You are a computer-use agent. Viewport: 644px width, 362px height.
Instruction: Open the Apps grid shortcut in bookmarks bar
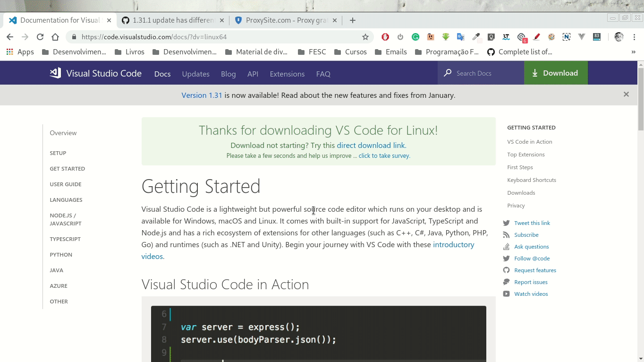20,52
